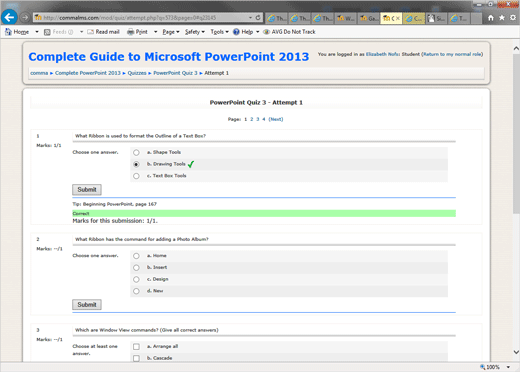The image size is (520, 372).
Task: Click the Refresh icon in address bar
Action: [x=258, y=17]
